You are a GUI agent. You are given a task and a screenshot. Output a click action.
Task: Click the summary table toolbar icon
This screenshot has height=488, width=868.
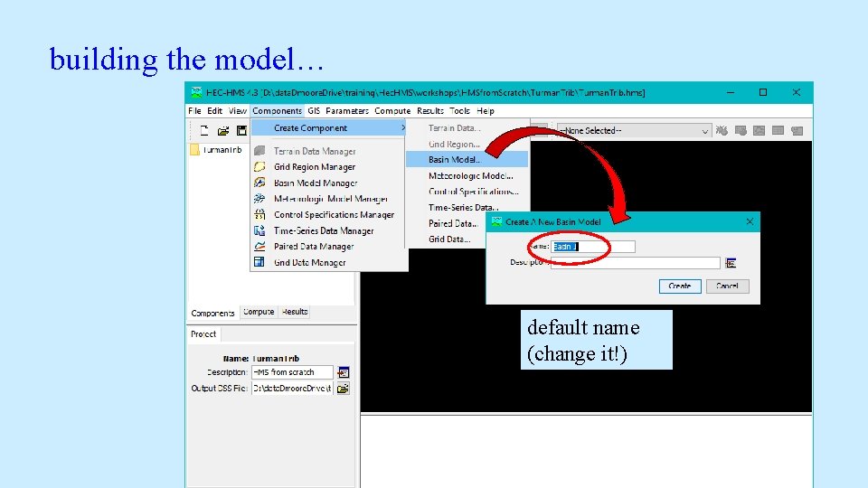(778, 130)
